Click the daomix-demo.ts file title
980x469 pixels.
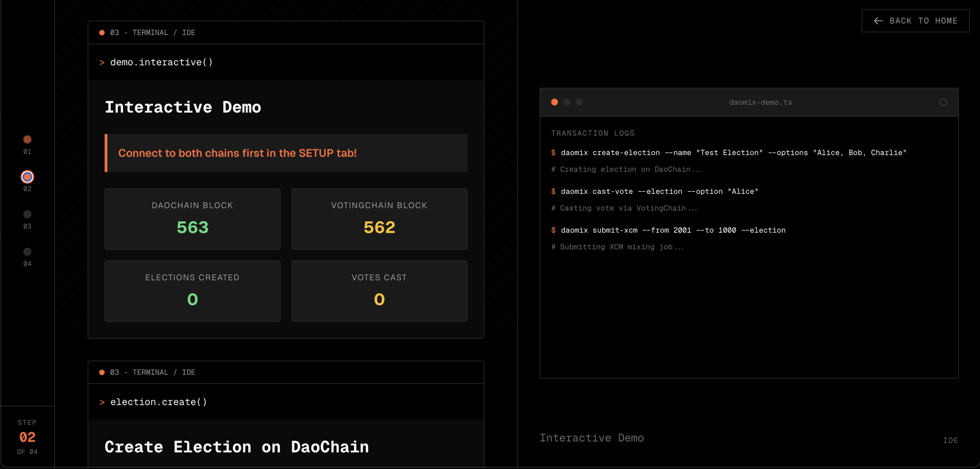760,102
